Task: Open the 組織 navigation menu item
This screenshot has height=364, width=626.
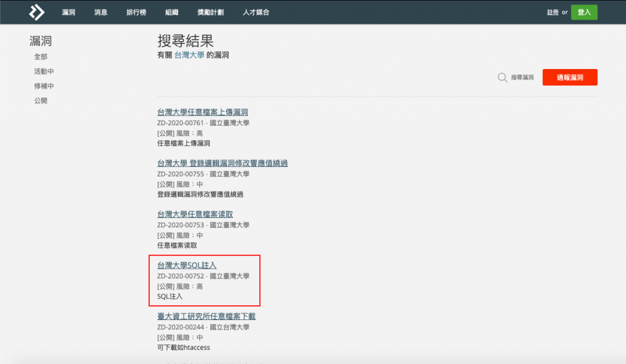Action: tap(172, 12)
